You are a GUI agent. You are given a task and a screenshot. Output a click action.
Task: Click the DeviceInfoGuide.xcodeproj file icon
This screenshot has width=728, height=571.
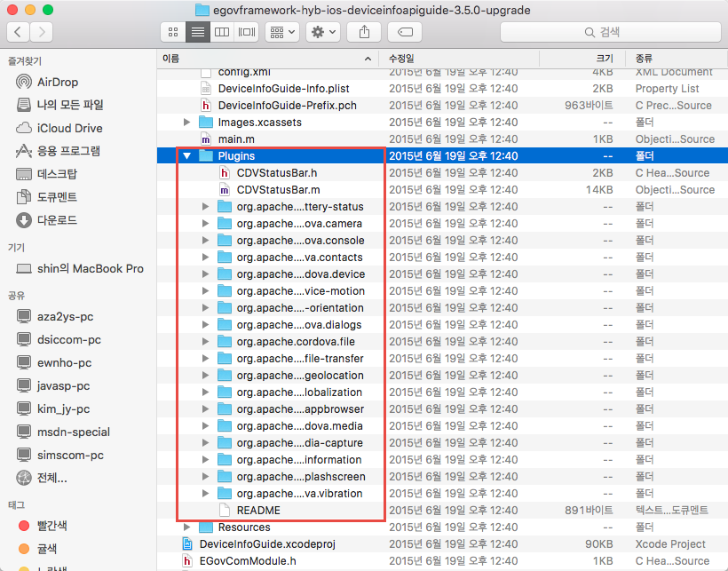(x=187, y=544)
